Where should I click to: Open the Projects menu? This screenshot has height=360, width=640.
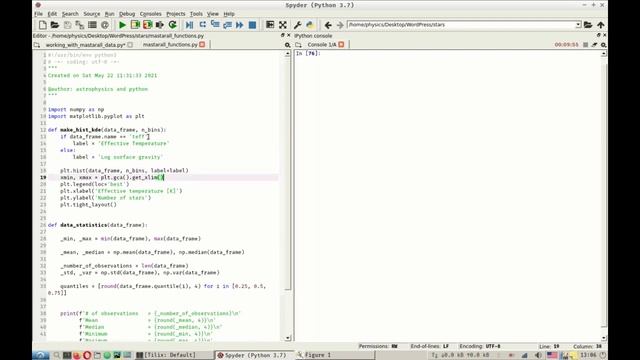pos(176,14)
